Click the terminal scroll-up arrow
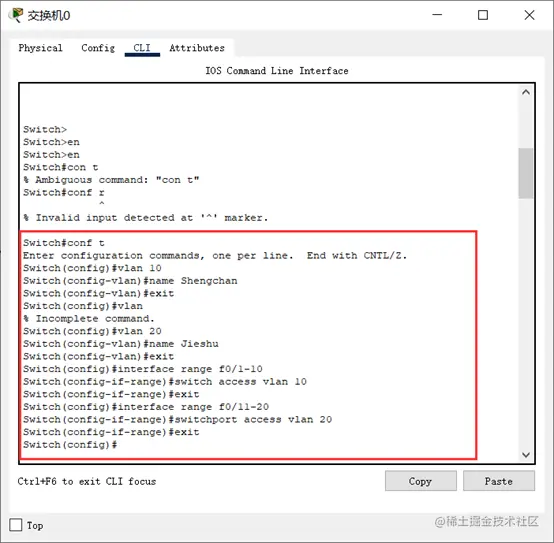The height and width of the screenshot is (543, 554). tap(526, 92)
